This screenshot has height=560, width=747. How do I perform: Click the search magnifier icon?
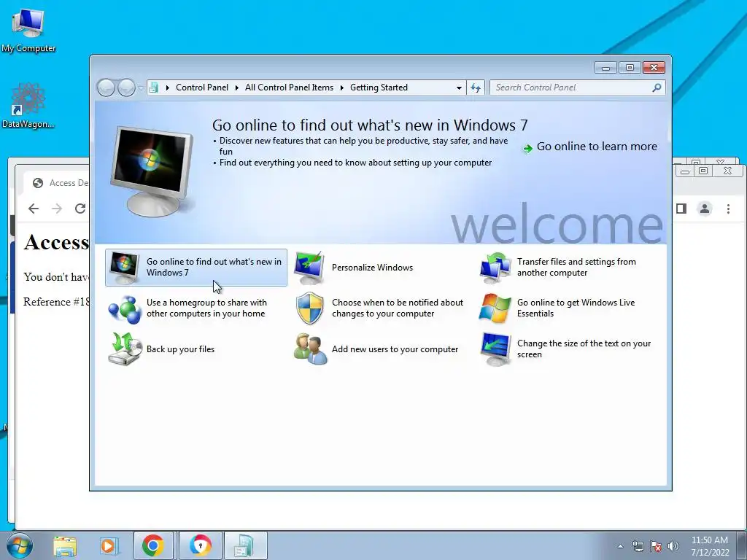(657, 87)
